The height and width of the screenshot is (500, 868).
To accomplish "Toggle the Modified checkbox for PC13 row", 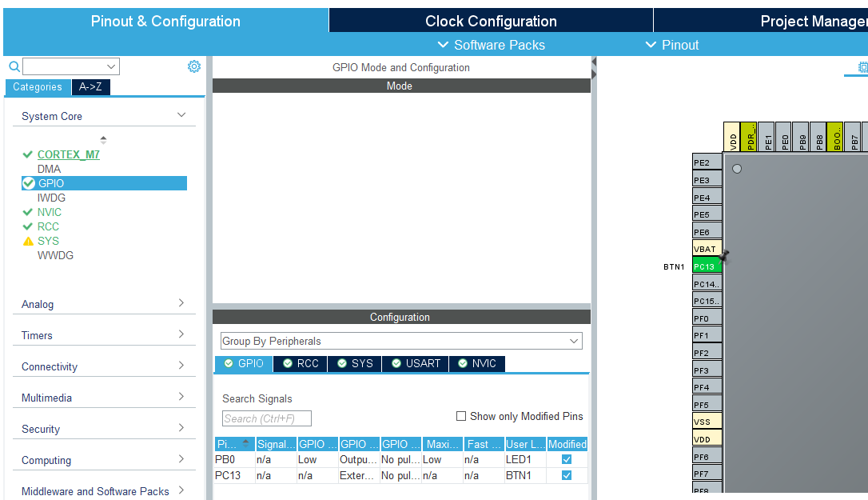I will tap(567, 475).
